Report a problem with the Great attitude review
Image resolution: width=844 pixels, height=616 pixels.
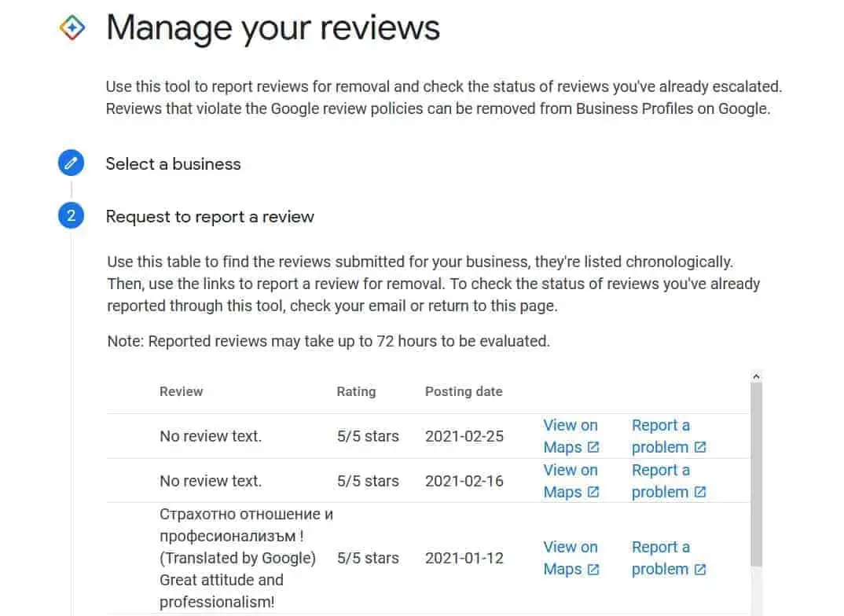[x=669, y=558]
